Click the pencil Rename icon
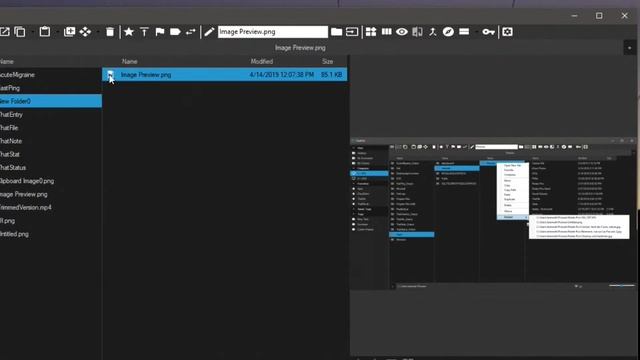This screenshot has height=360, width=640. coord(209,32)
